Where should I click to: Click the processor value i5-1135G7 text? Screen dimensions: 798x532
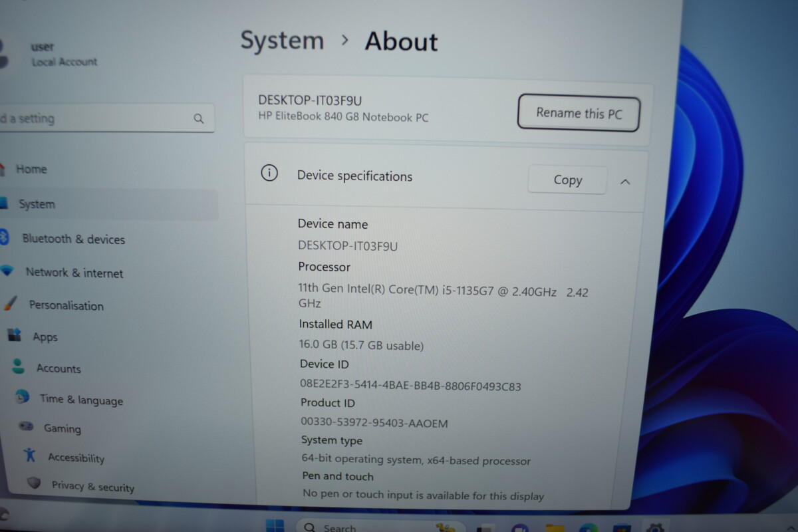tap(443, 297)
